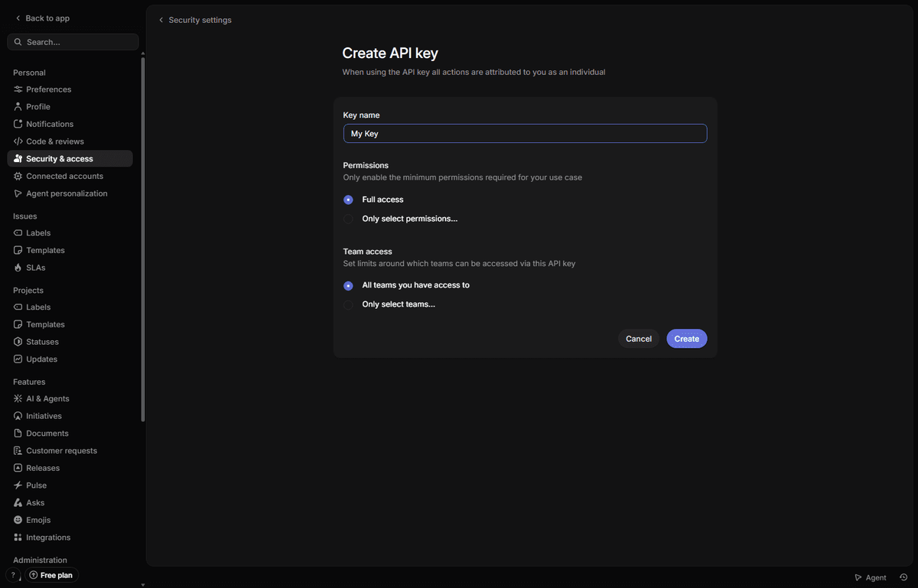Click the Integrations grid icon
The image size is (918, 588).
(18, 538)
